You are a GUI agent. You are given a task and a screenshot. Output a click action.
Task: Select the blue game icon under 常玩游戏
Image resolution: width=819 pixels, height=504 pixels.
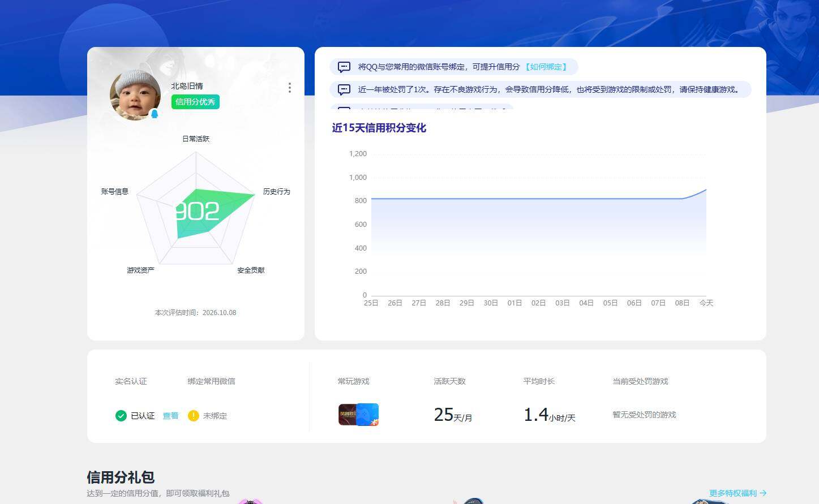(368, 415)
